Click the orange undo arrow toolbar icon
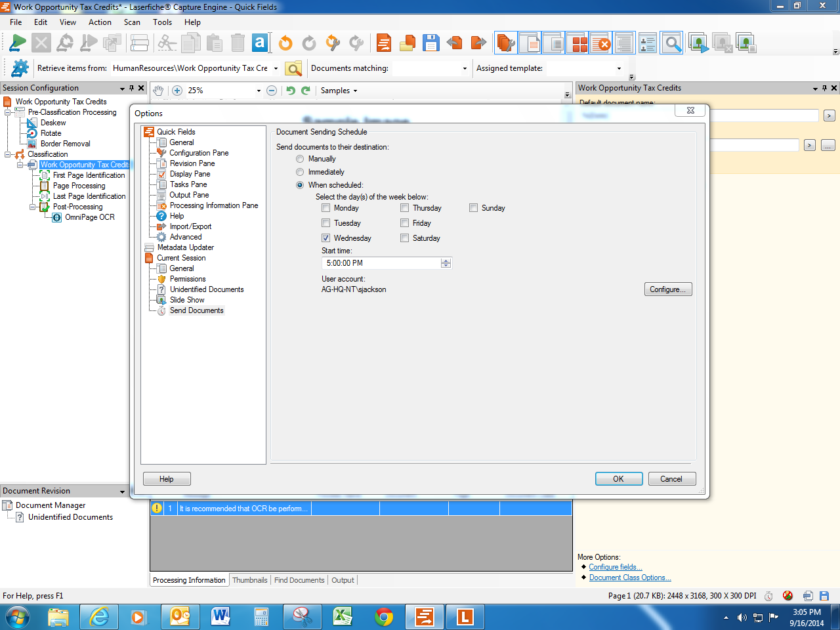This screenshot has height=630, width=840. click(x=285, y=44)
